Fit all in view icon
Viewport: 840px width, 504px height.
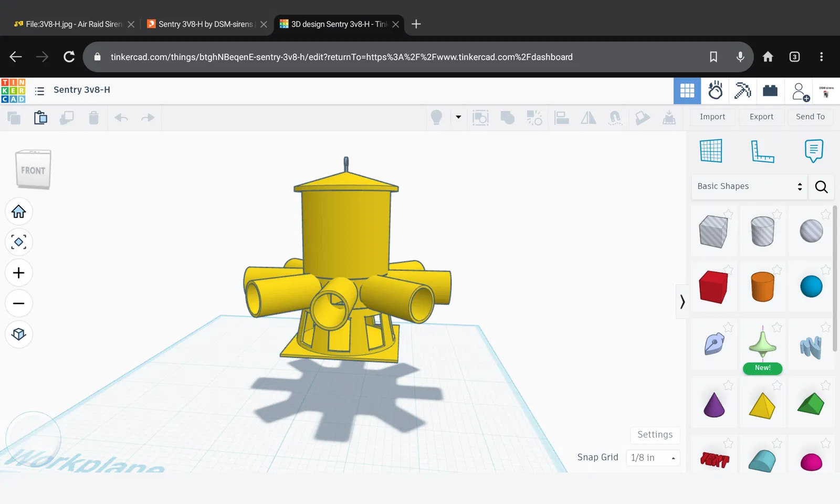19,242
